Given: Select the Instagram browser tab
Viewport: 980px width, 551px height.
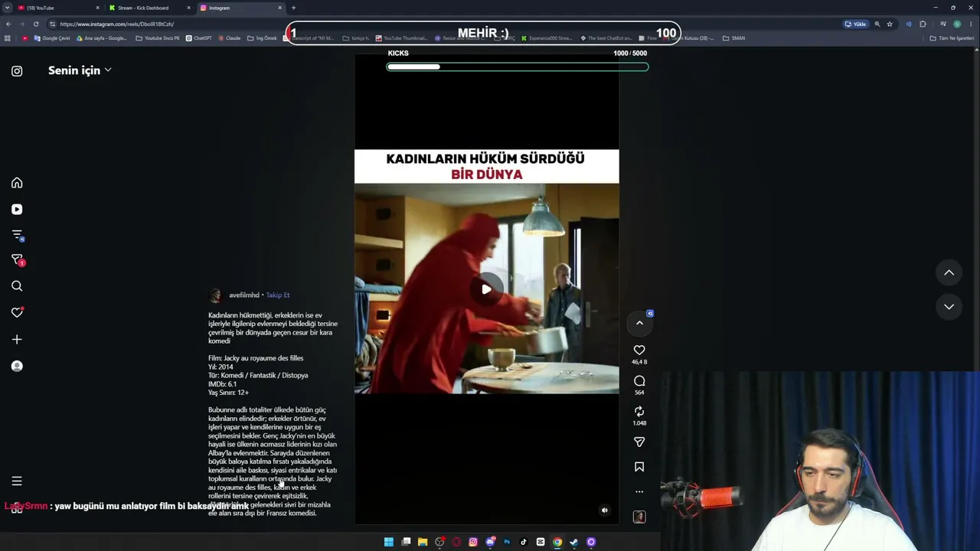Looking at the screenshot, I should tap(240, 8).
